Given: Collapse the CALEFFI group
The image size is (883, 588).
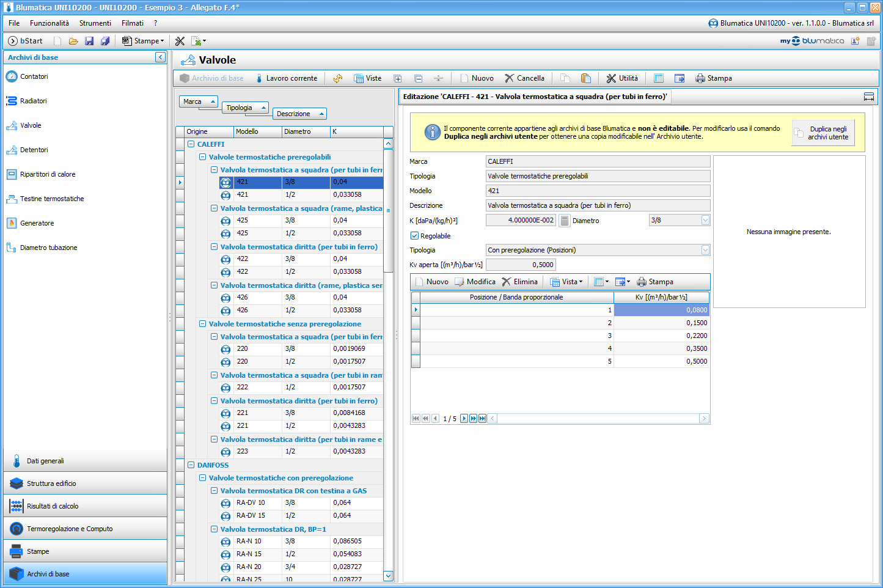Looking at the screenshot, I should (x=191, y=144).
